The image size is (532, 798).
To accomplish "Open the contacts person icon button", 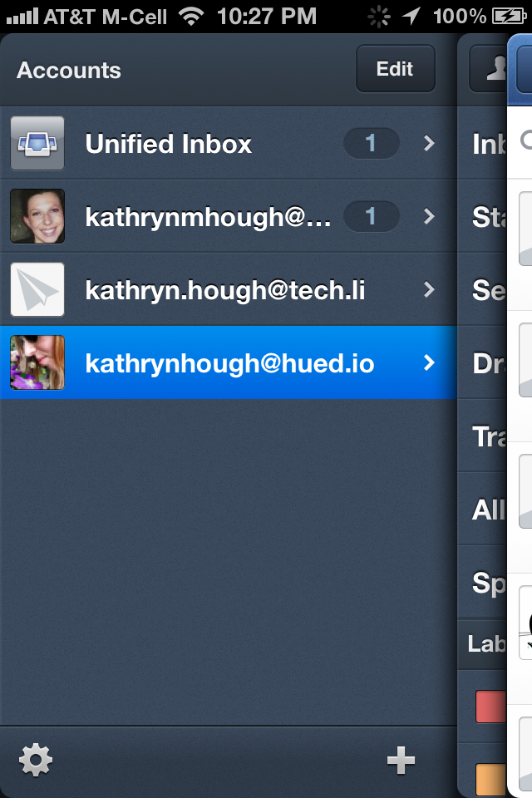I will click(489, 69).
